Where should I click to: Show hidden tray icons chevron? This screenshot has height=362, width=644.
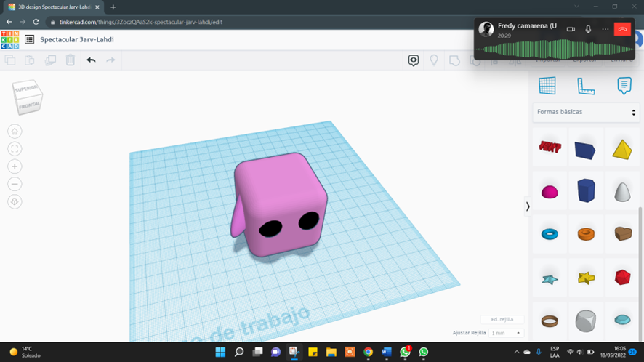(x=516, y=352)
